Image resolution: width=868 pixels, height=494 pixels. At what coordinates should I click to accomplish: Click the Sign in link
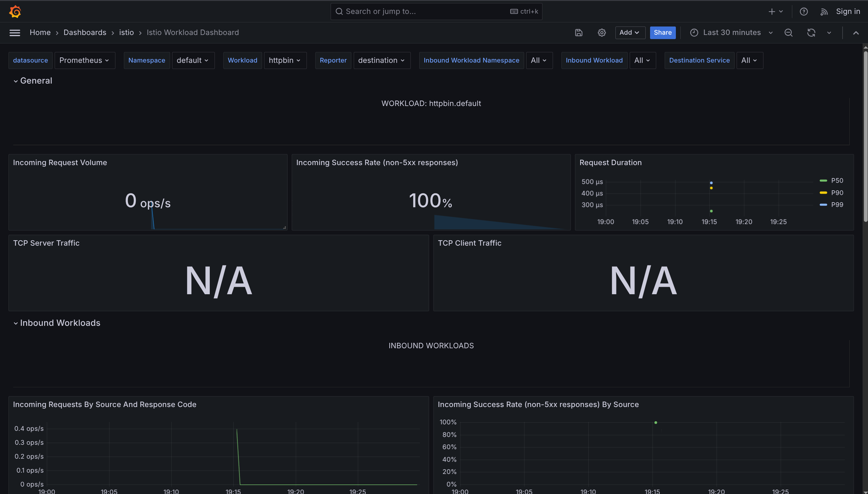pyautogui.click(x=848, y=11)
